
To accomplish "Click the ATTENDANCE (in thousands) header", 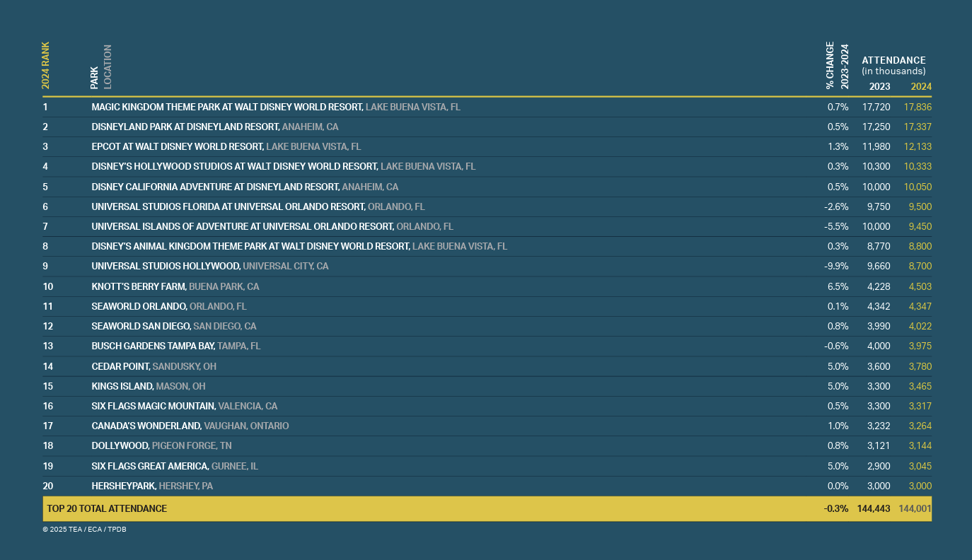I will point(893,65).
